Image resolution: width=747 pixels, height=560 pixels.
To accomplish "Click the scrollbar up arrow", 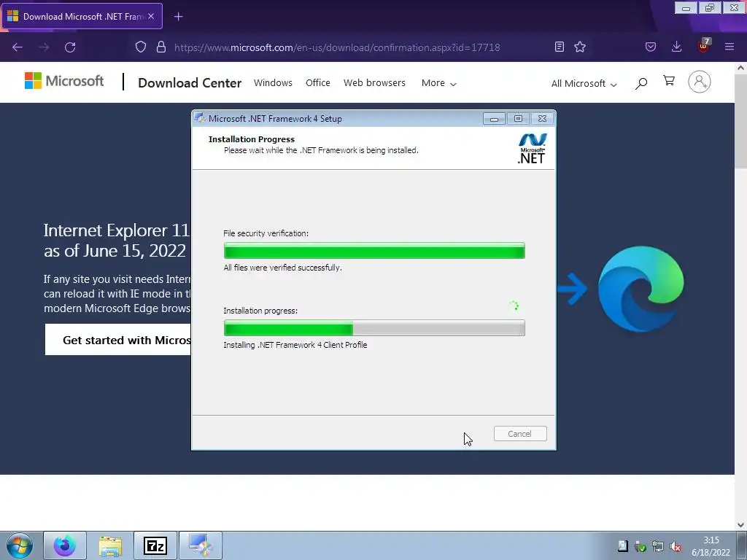I will click(740, 68).
